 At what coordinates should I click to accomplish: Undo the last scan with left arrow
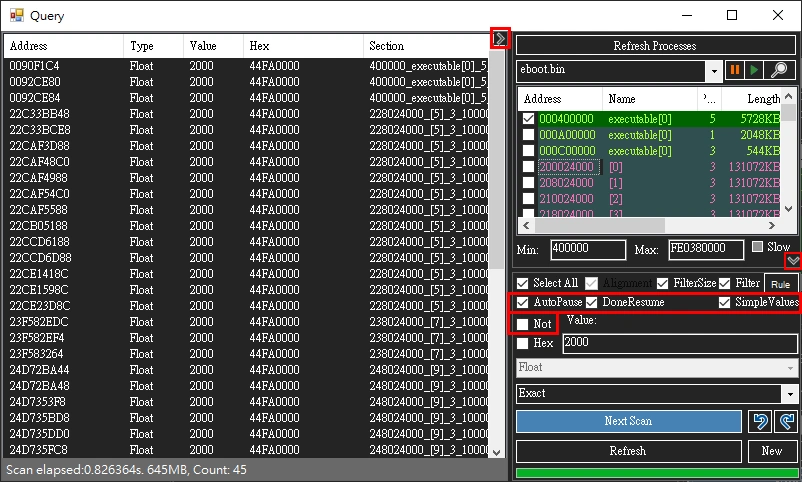coord(760,421)
